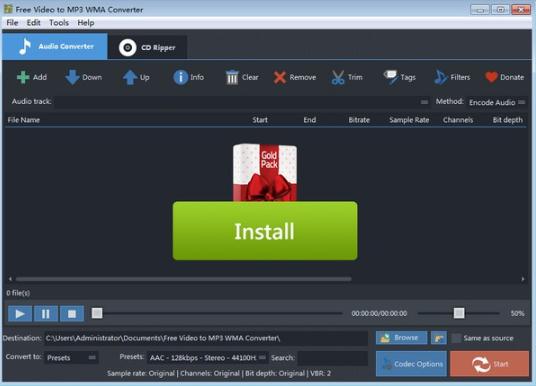Click the End column header

(310, 120)
